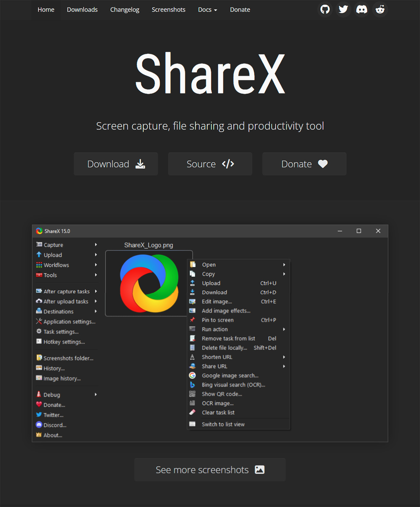This screenshot has height=507, width=420.
Task: Switch to list view
Action: pyautogui.click(x=223, y=424)
